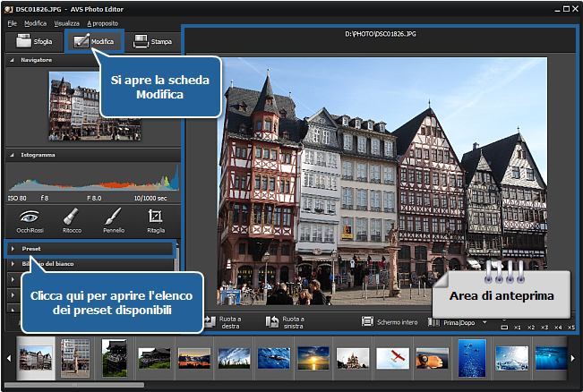Select the second filmstrip thumbnail with fountain
Viewport: 583px width, 392px height.
(75, 358)
